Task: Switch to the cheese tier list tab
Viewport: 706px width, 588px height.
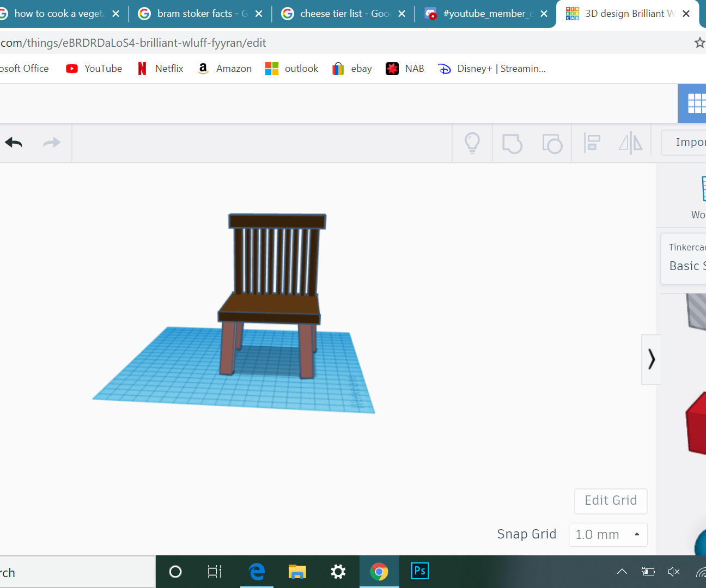Action: (x=342, y=13)
